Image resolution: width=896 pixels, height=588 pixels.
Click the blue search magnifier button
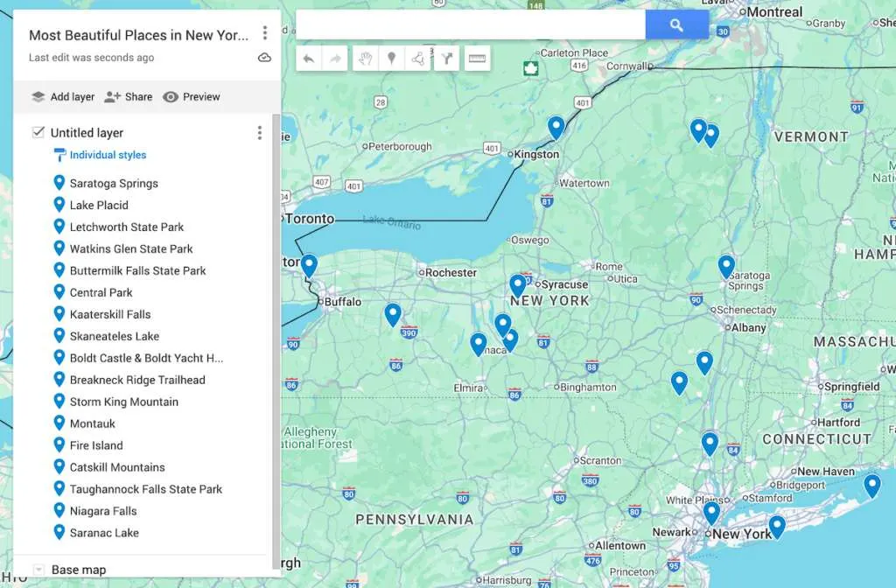point(676,25)
